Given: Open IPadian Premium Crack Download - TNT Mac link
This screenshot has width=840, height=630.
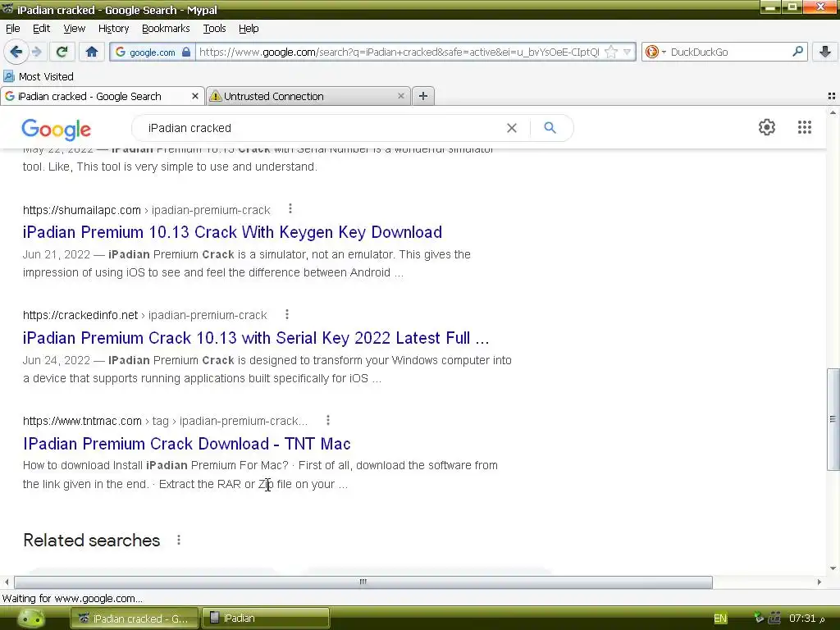Looking at the screenshot, I should [x=186, y=444].
